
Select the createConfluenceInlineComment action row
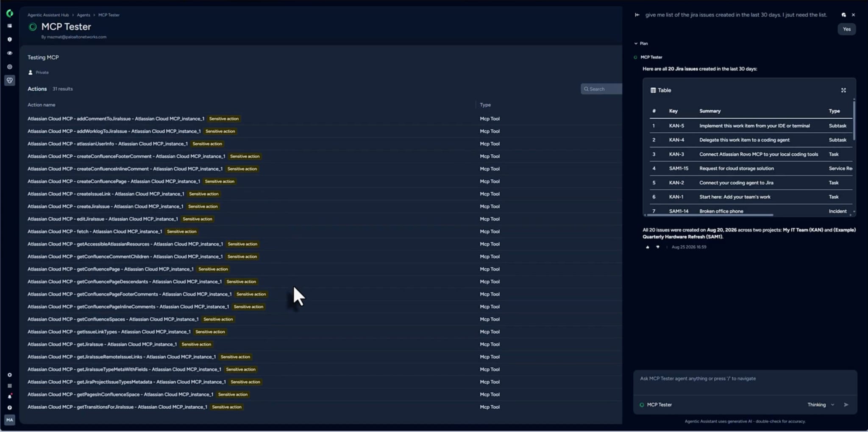click(x=320, y=169)
